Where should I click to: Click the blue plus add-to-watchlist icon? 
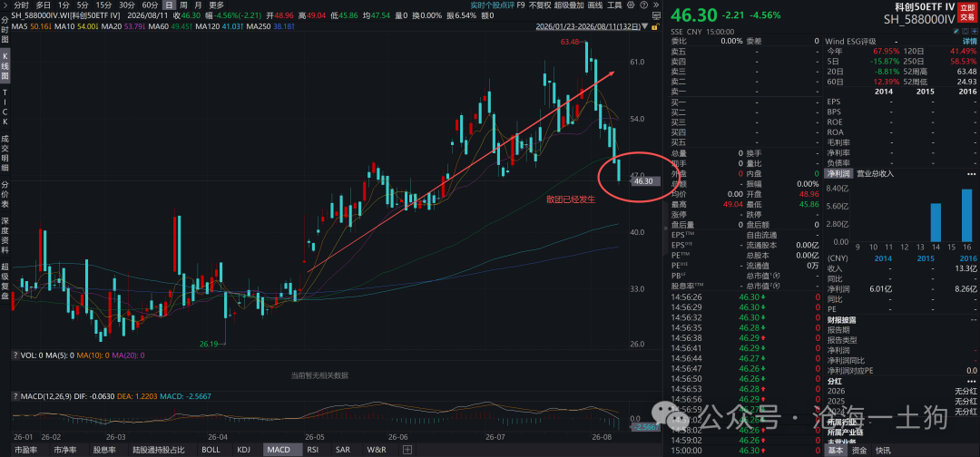point(975,31)
